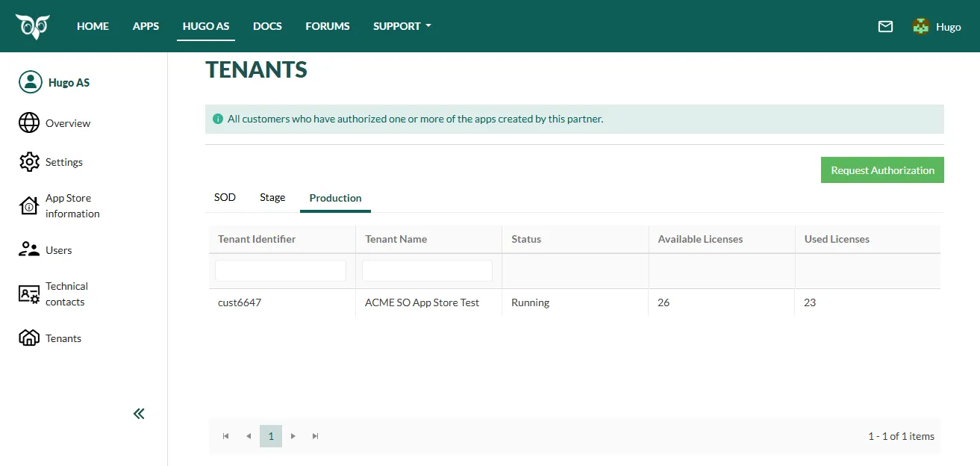Collapse the sidebar with double chevron

click(139, 414)
